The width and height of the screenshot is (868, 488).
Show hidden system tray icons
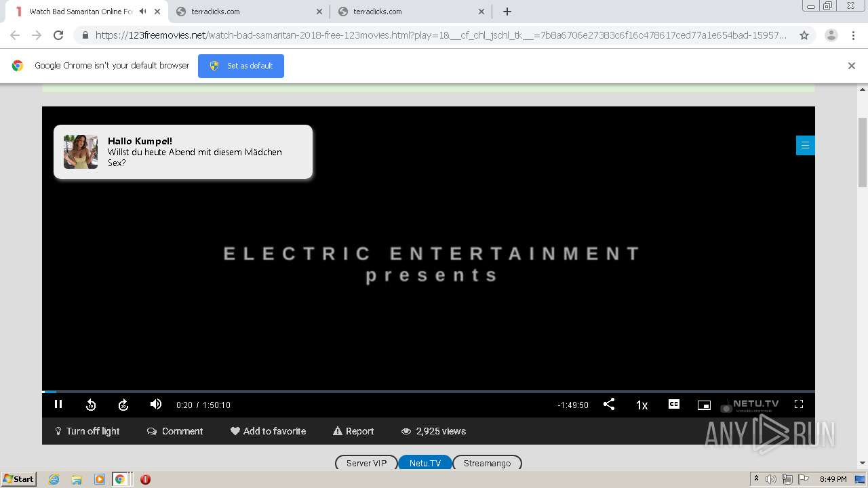coord(757,479)
